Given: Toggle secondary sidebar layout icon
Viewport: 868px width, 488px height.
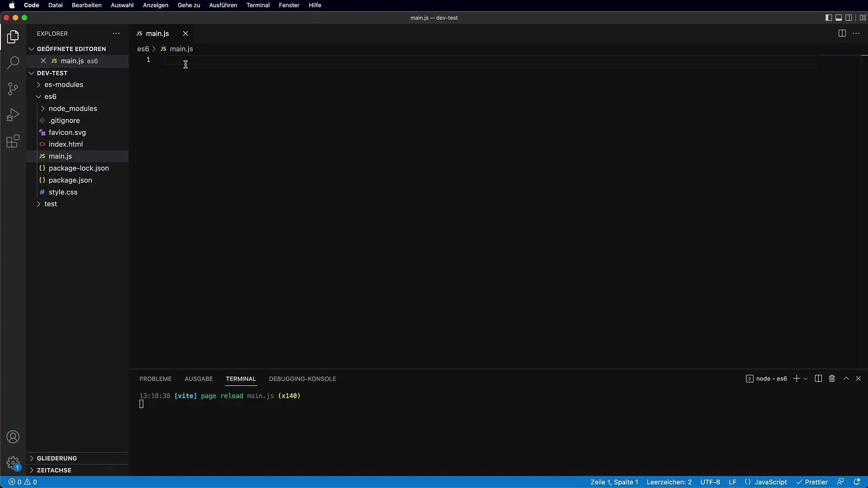Looking at the screenshot, I should (x=849, y=18).
